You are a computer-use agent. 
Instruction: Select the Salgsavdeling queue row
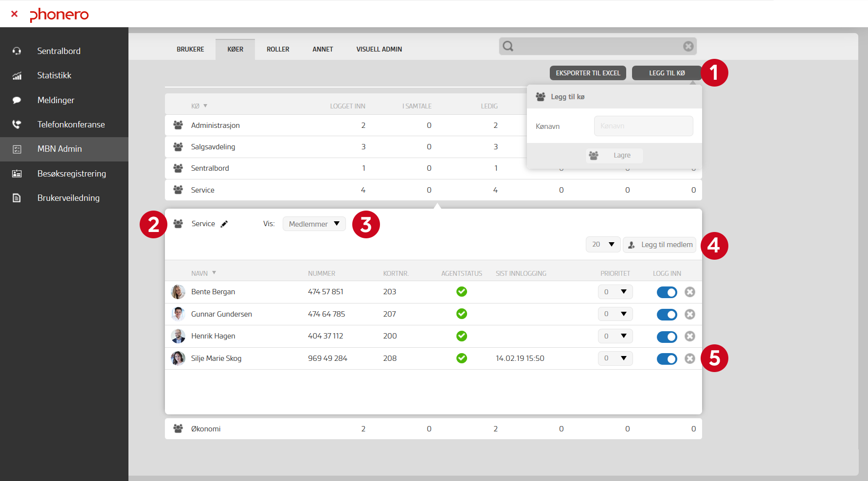pyautogui.click(x=345, y=147)
